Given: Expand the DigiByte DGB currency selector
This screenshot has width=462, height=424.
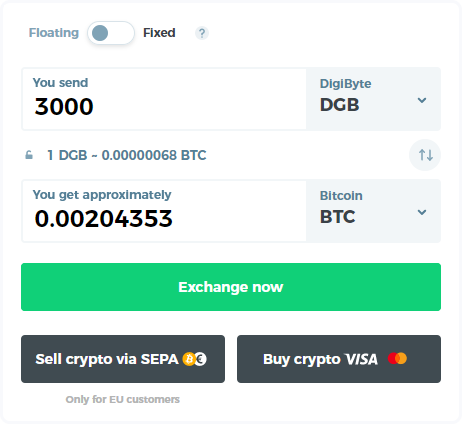Looking at the screenshot, I should pyautogui.click(x=373, y=99).
